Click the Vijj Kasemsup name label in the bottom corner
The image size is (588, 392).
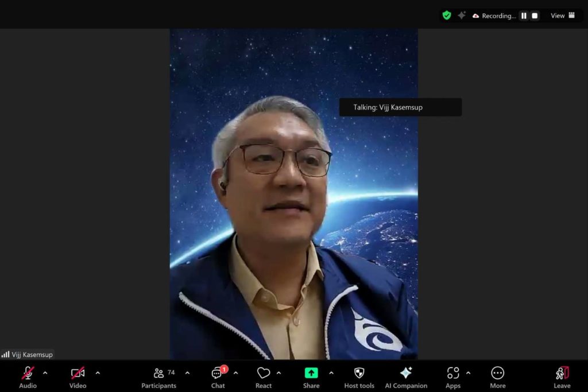[32, 355]
